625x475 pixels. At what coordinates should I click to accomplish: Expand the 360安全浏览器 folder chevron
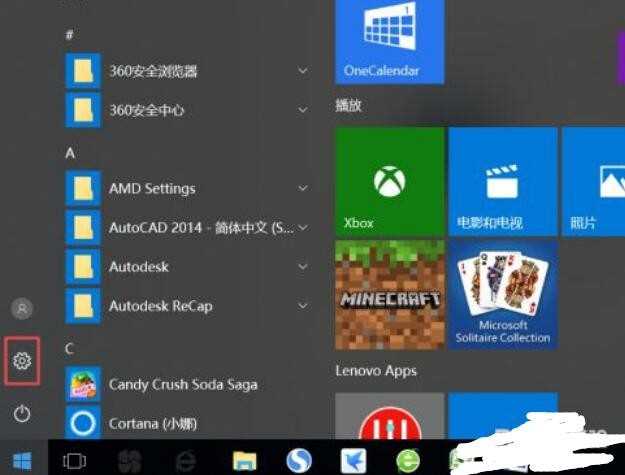coord(303,71)
